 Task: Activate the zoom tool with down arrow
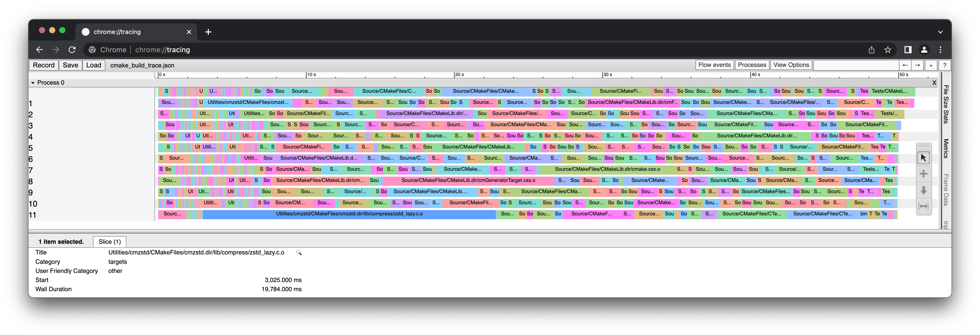click(923, 190)
